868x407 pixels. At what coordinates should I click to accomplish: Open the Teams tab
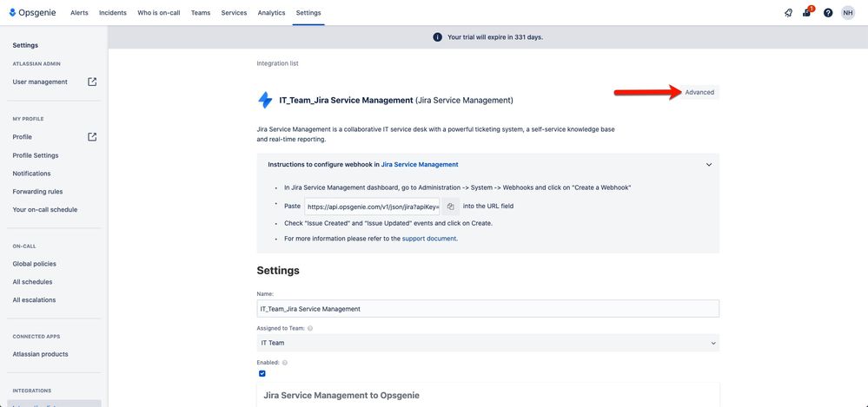pos(201,13)
